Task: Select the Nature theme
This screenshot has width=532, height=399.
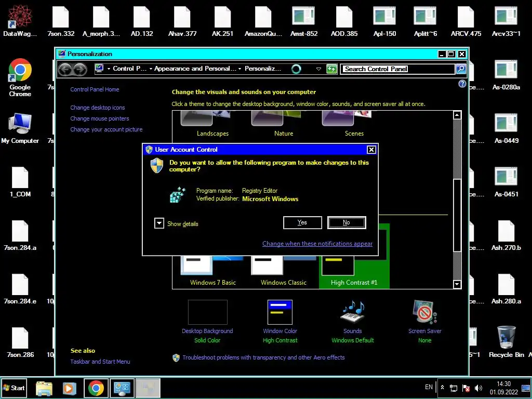Action: click(x=284, y=124)
